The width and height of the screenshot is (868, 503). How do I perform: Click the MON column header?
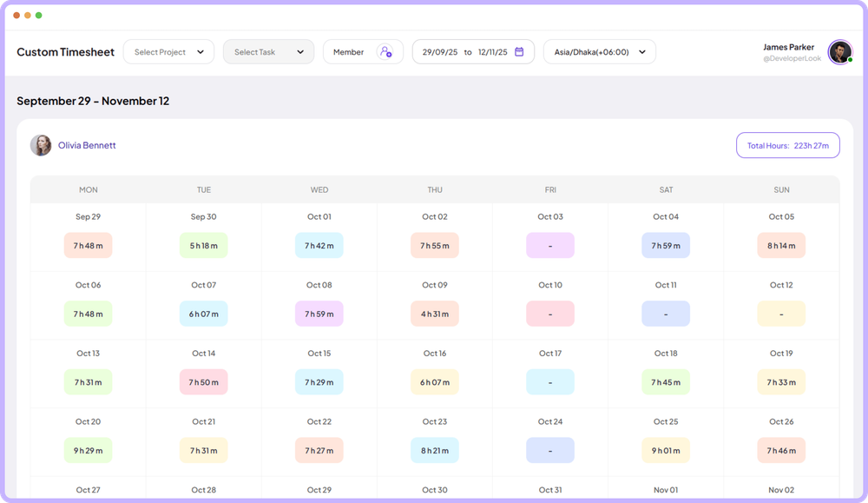point(88,189)
